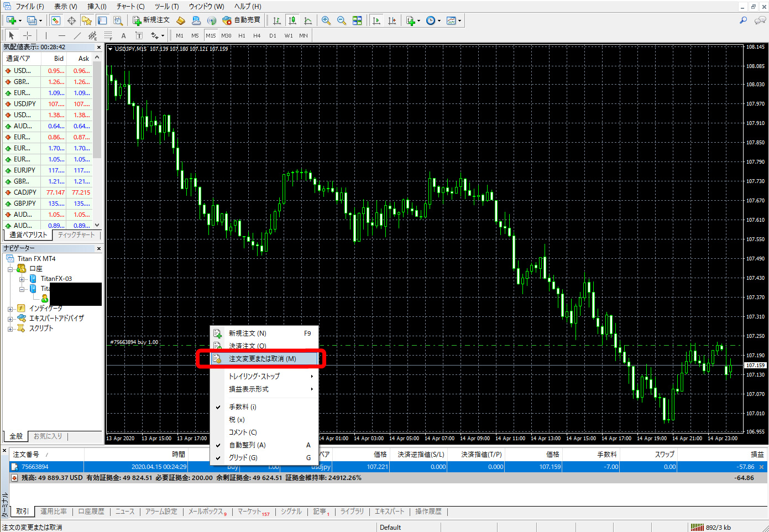
Task: Select the Fibonacci retracement tool
Action: coord(108,35)
